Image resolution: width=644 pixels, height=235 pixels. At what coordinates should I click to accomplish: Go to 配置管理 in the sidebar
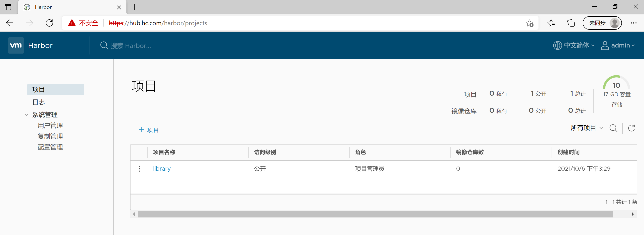pos(50,147)
